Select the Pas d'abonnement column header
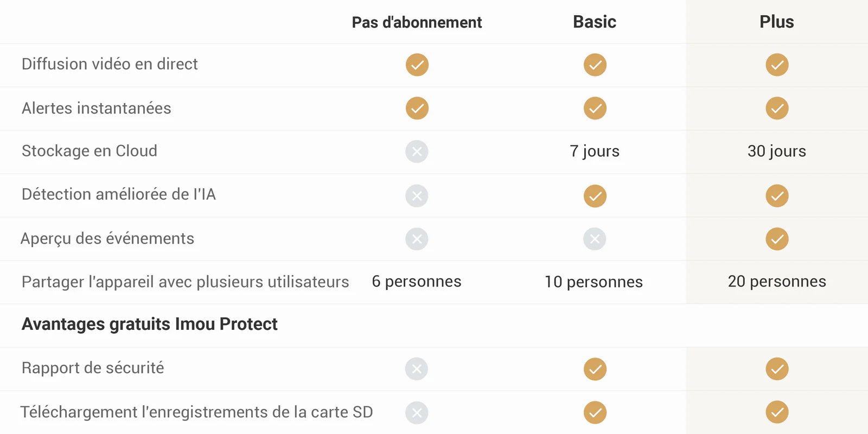The width and height of the screenshot is (868, 434). click(417, 22)
